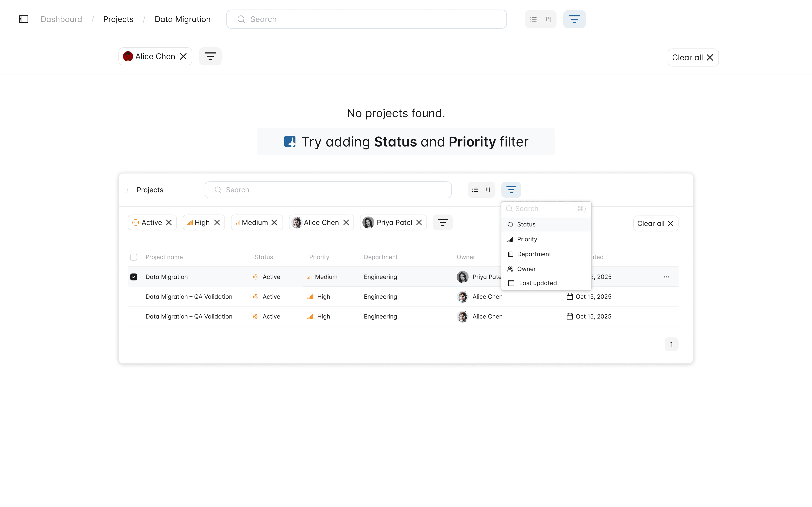The image size is (812, 507).
Task: Remove the Priya Patel owner filter
Action: [x=419, y=223]
